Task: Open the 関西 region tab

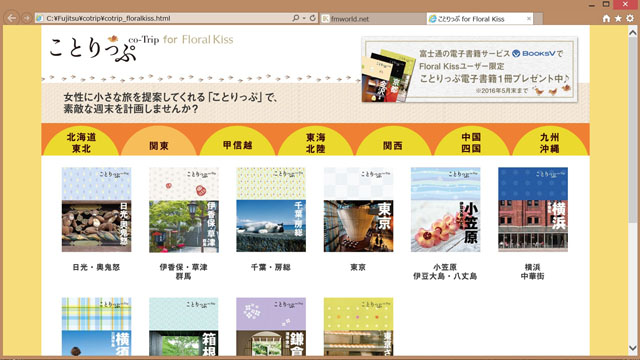Action: [x=393, y=142]
